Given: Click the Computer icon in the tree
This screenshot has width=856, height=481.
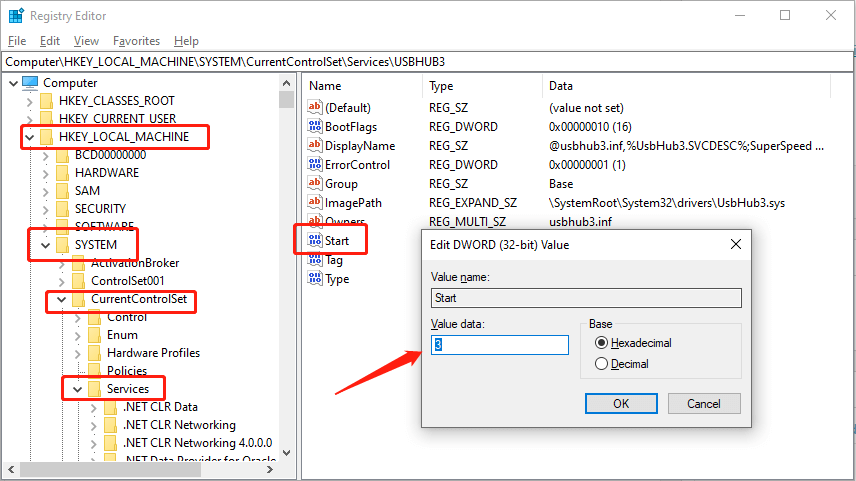Looking at the screenshot, I should [x=31, y=83].
